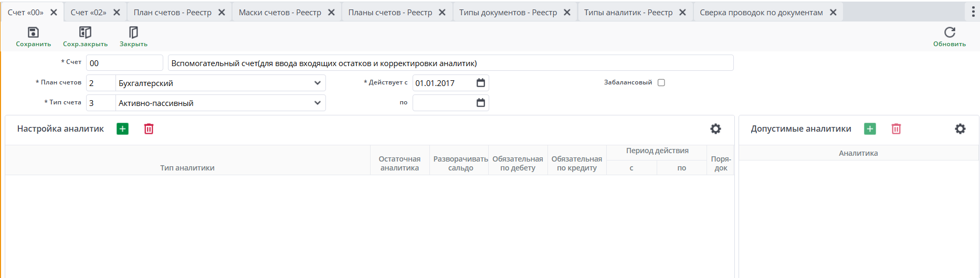Click the Сохранить (save) icon
The height and width of the screenshot is (278, 980).
coord(33,33)
